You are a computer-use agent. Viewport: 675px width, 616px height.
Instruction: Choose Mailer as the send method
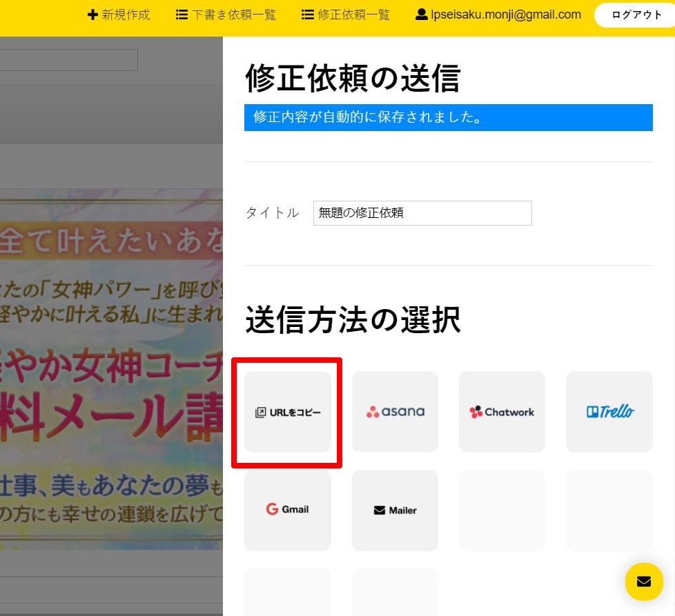pyautogui.click(x=395, y=510)
